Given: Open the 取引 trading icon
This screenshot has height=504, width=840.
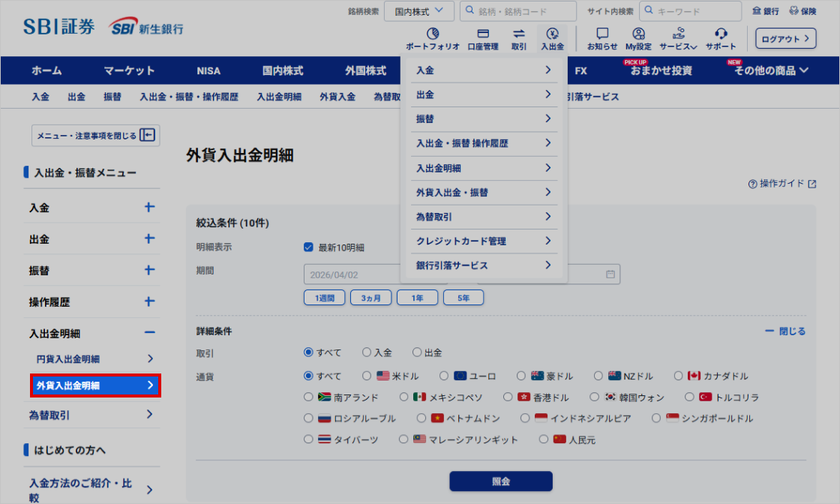Looking at the screenshot, I should [x=519, y=34].
